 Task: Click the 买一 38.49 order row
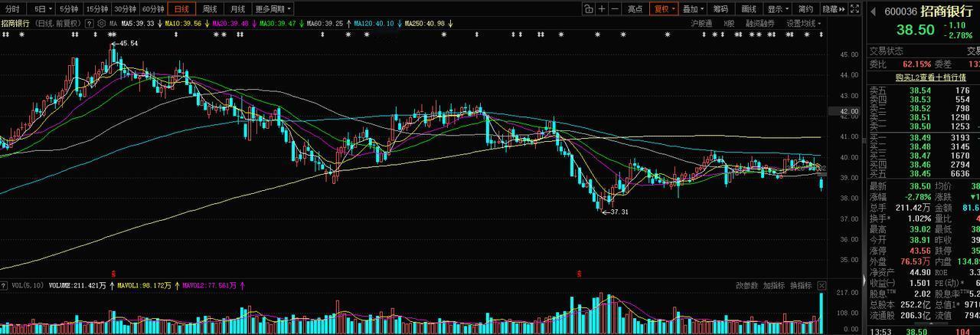(x=924, y=137)
